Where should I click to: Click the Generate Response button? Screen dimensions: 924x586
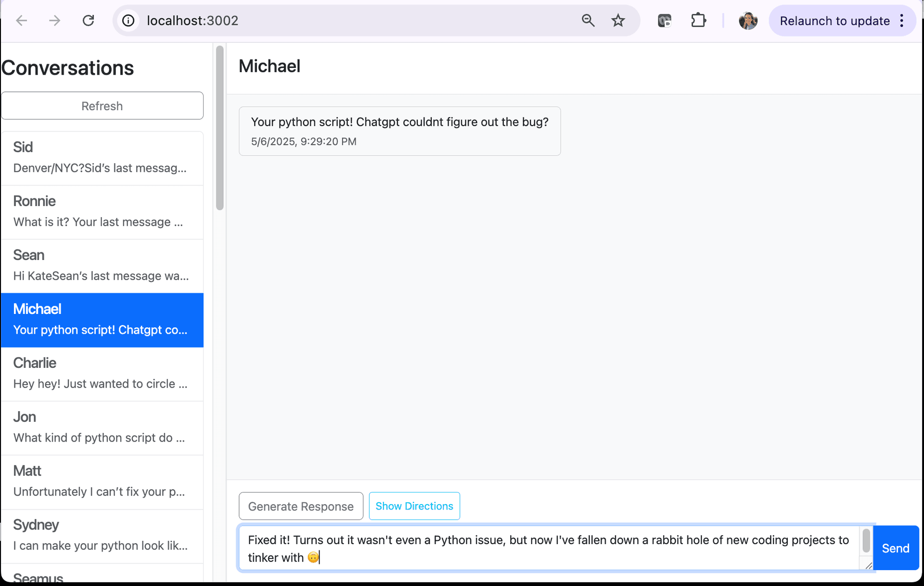pos(301,506)
